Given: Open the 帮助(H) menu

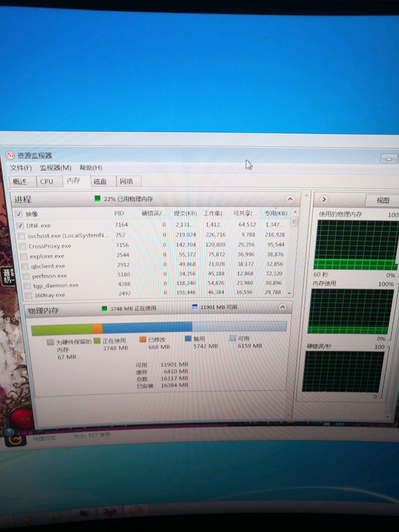Looking at the screenshot, I should (x=91, y=168).
